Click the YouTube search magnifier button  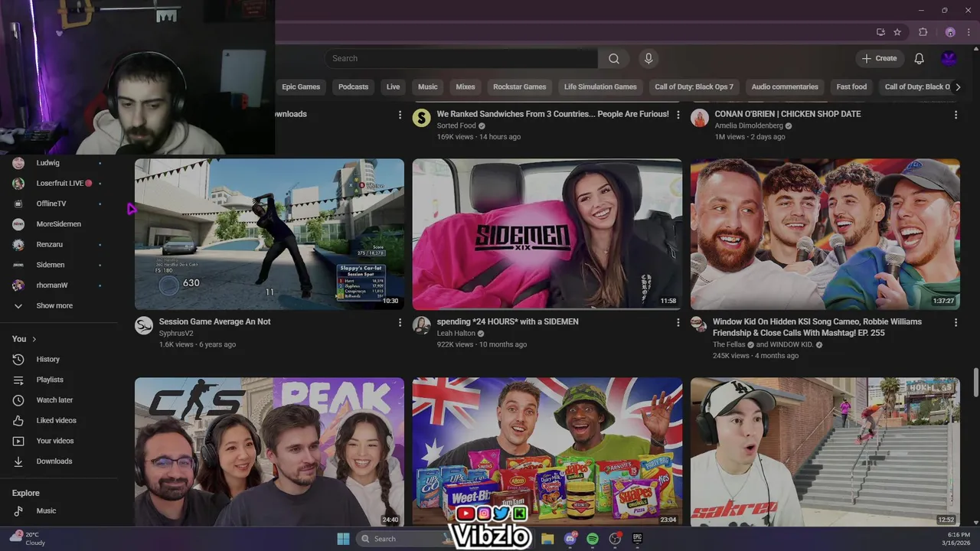614,59
